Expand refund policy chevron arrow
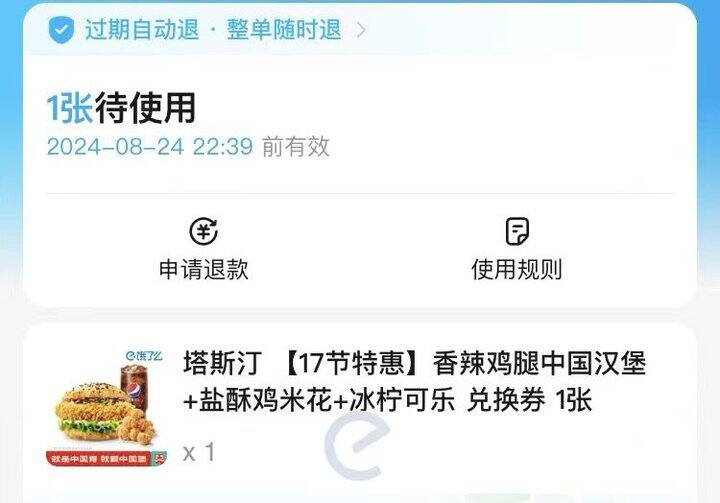This screenshot has height=503, width=720. (x=361, y=30)
